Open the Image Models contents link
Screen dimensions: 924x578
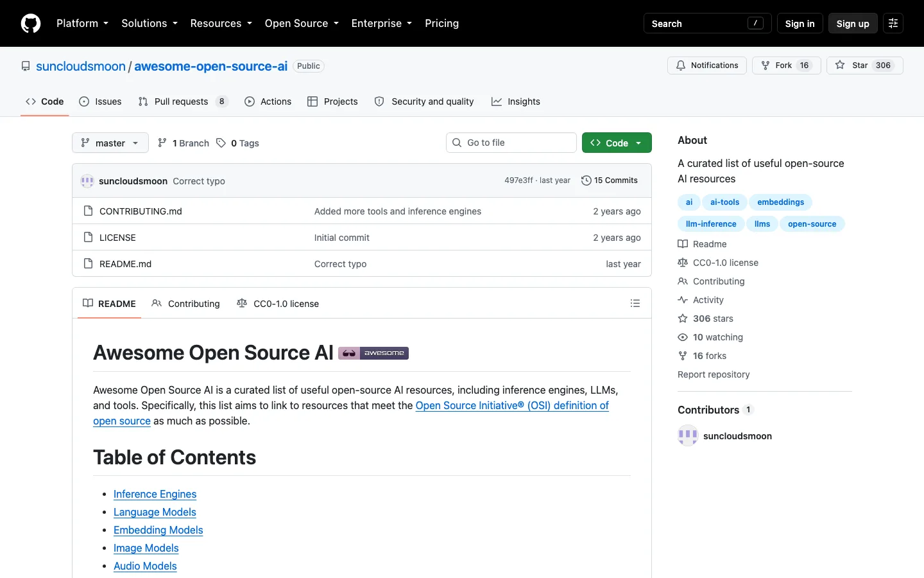pos(146,548)
